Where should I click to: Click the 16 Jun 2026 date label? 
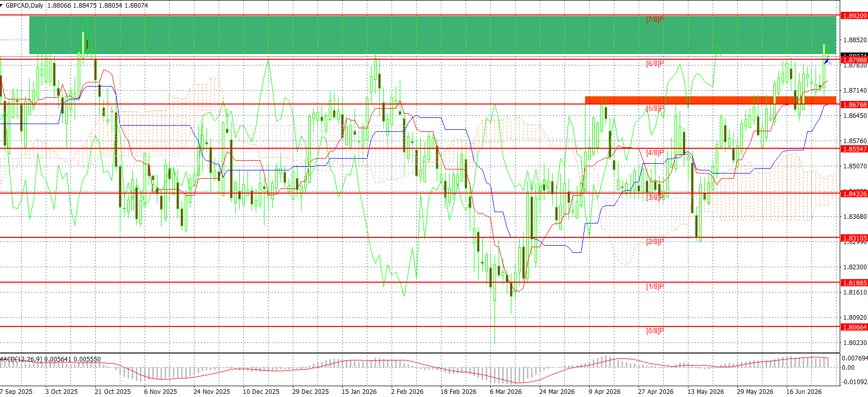click(804, 391)
